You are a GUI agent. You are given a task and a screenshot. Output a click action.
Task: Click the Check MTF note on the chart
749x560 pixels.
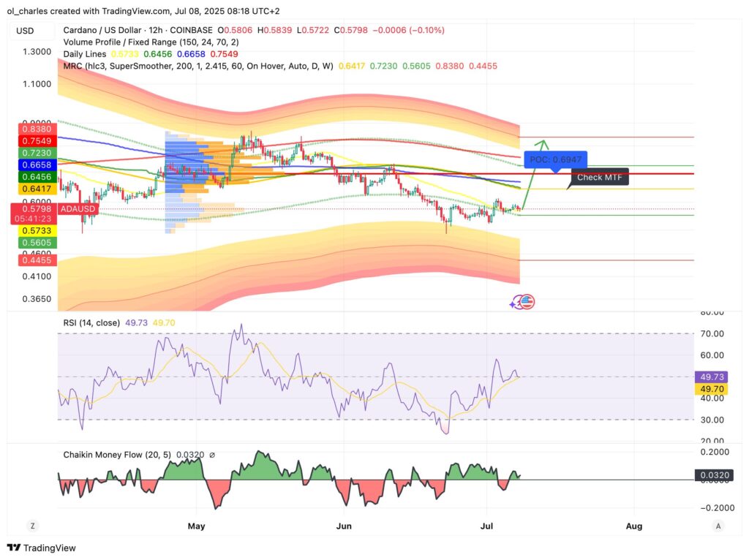tap(599, 177)
